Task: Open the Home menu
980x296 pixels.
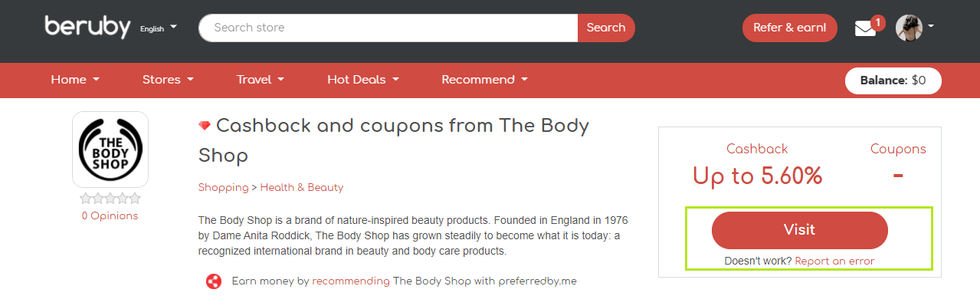Action: coord(75,80)
